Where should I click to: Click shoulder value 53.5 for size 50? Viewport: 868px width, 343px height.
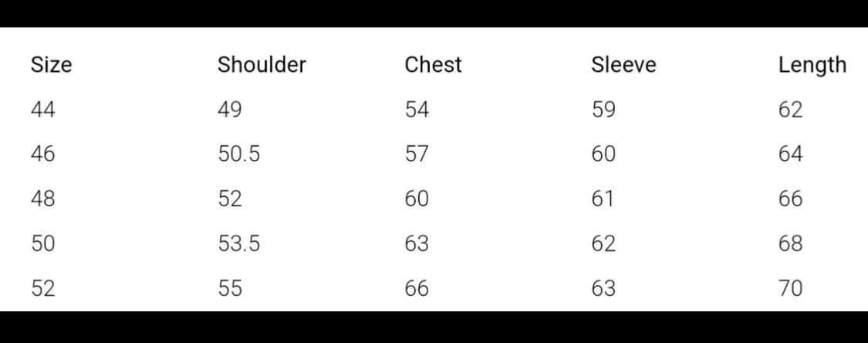point(238,244)
